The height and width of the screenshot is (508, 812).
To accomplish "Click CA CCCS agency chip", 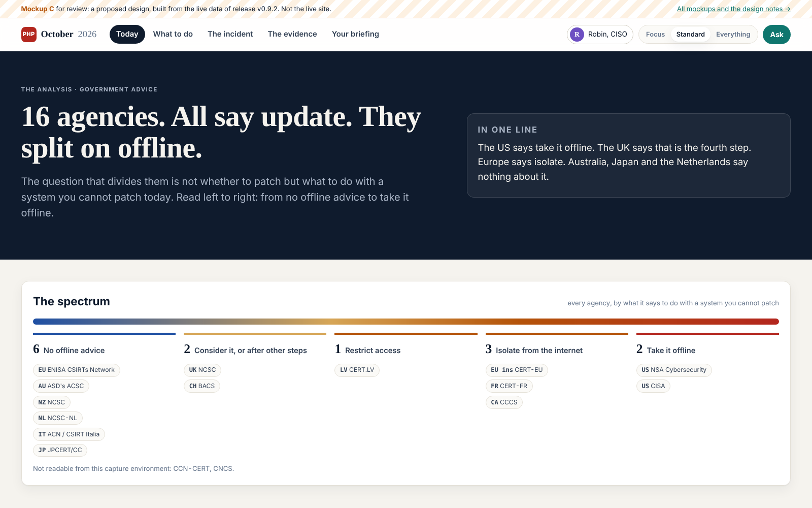I will coord(504,402).
